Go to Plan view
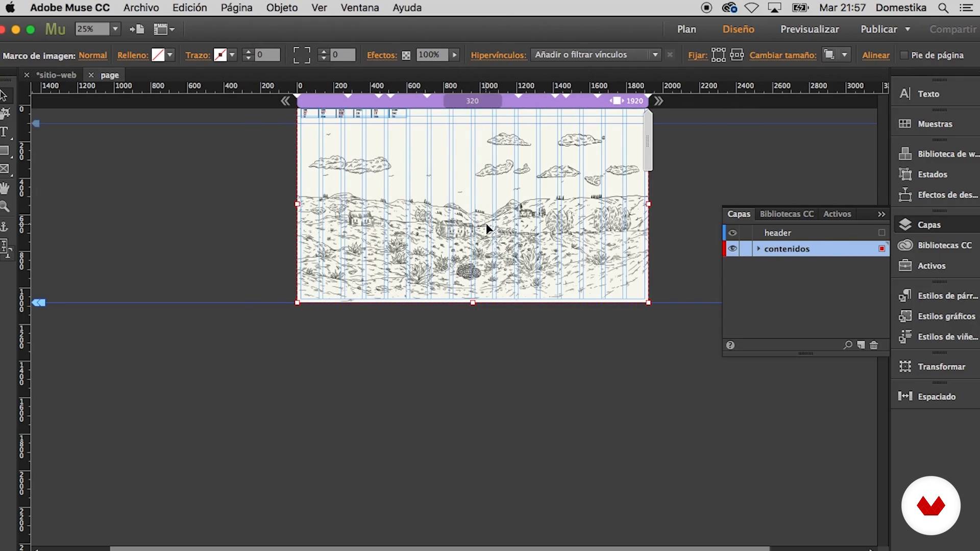Viewport: 980px width, 551px height. [687, 29]
